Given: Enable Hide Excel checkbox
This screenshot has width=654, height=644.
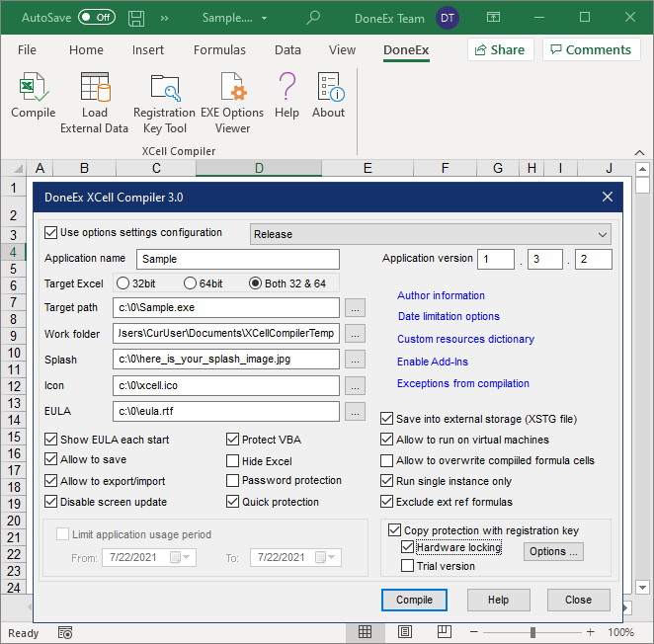Looking at the screenshot, I should pos(232,461).
